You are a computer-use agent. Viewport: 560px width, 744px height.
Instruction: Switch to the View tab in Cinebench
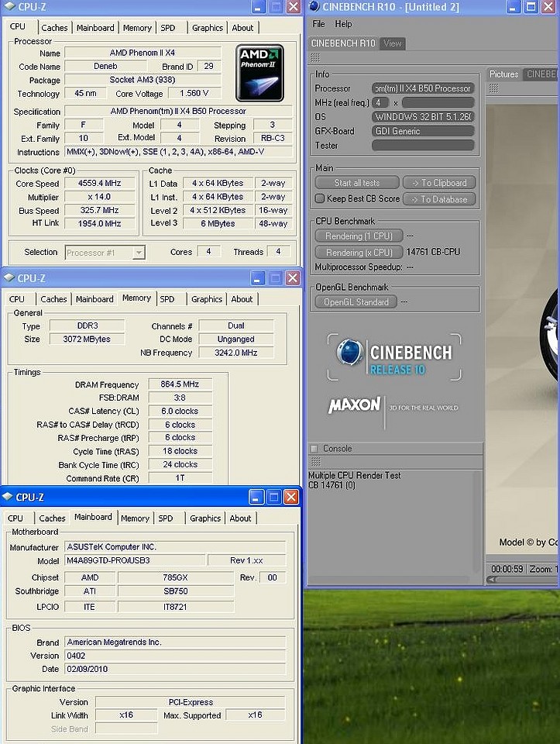393,43
